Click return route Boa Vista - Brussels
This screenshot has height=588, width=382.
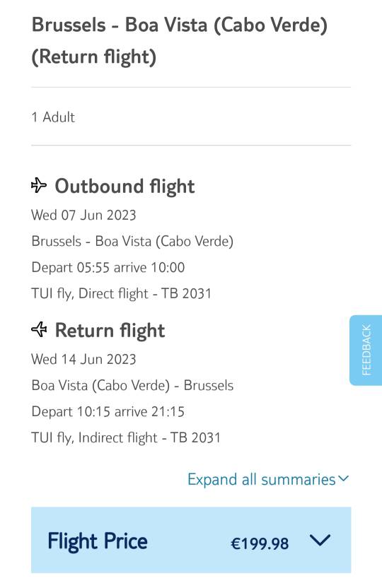(132, 385)
